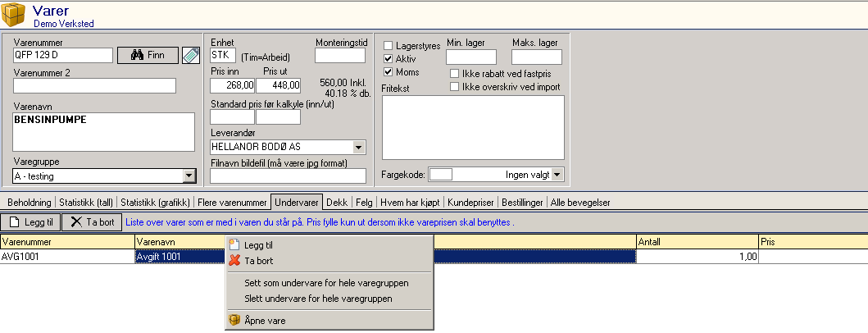Click the Legg til toolbar button

(x=30, y=222)
